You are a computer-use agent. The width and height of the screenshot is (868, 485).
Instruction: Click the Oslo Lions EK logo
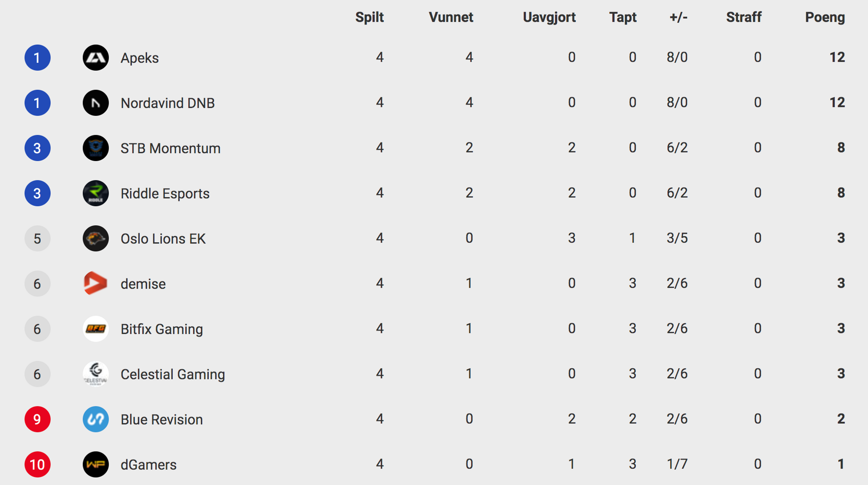pyautogui.click(x=95, y=238)
